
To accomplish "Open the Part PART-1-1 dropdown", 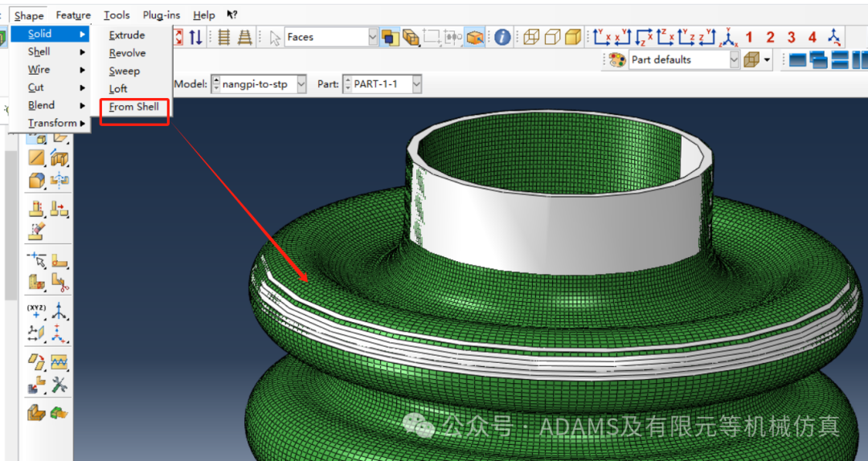I will coord(416,84).
